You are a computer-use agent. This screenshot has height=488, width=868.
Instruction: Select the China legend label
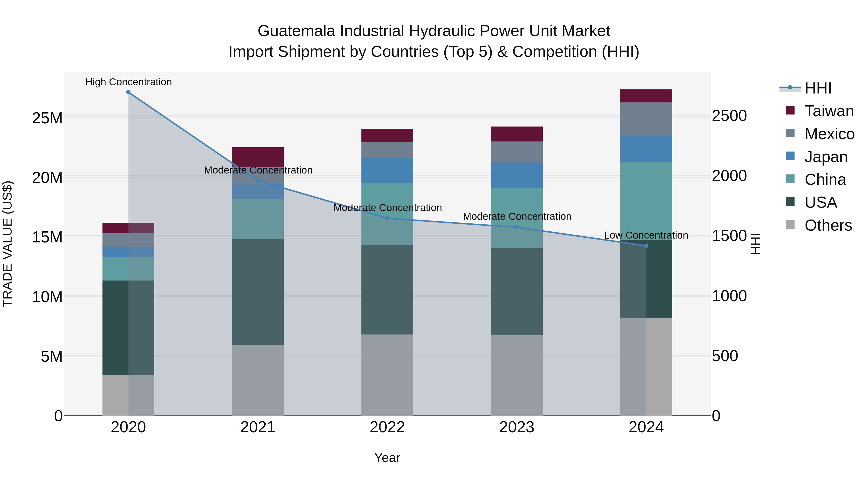tap(825, 180)
